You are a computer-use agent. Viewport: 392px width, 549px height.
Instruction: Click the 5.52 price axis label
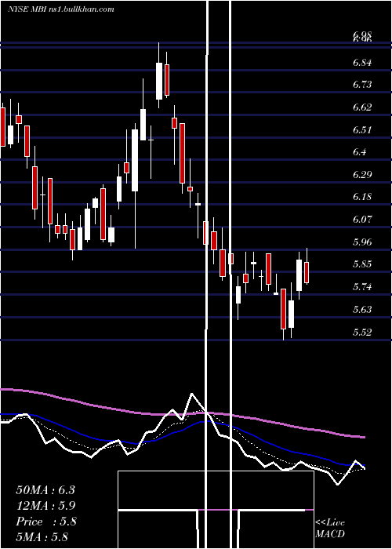tap(362, 332)
